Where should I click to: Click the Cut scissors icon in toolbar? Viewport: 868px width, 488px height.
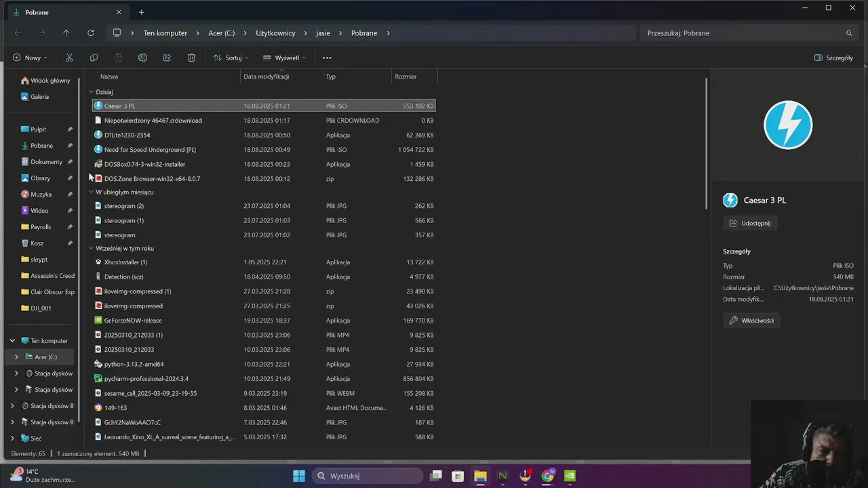pyautogui.click(x=69, y=58)
